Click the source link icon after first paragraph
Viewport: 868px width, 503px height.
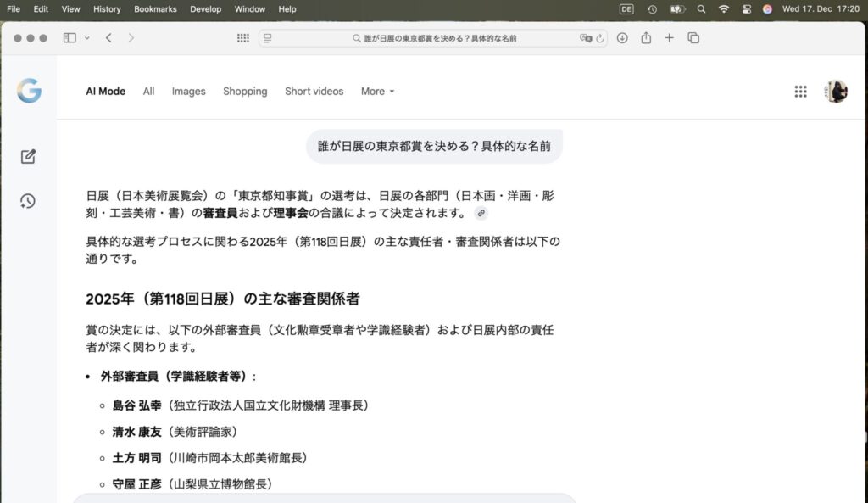click(481, 213)
